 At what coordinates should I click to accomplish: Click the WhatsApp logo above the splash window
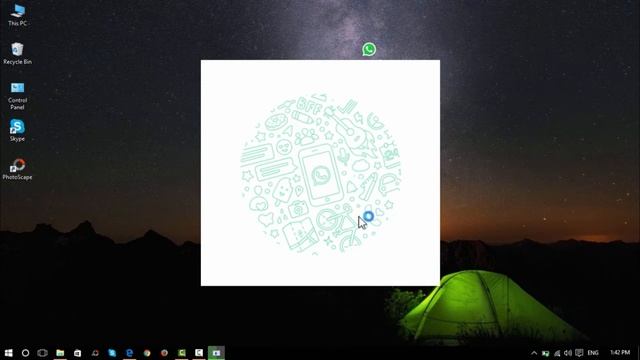point(369,49)
